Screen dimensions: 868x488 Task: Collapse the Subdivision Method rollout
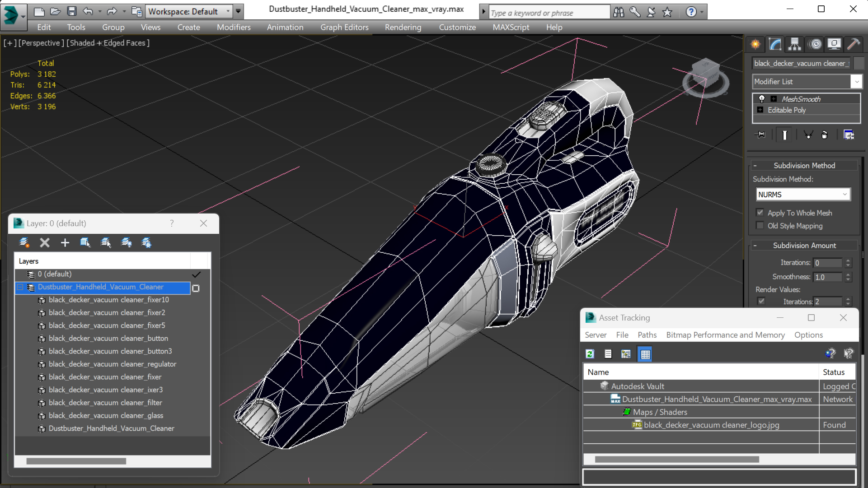(x=804, y=166)
